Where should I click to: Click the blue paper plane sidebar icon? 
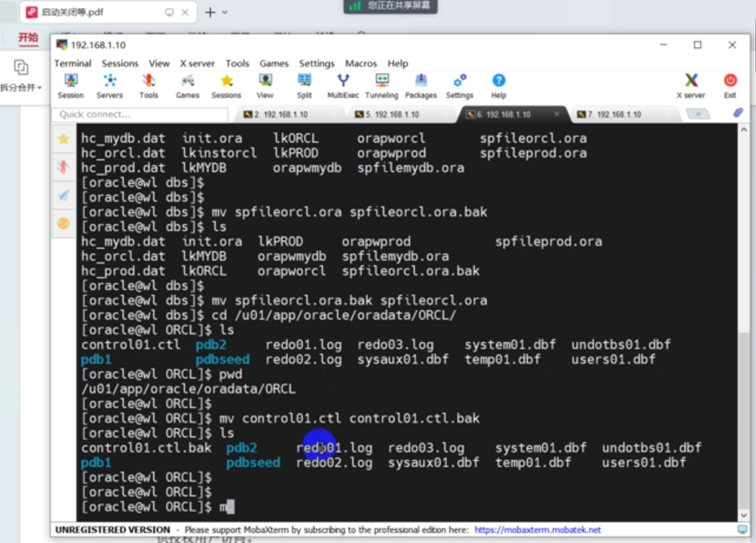63,195
